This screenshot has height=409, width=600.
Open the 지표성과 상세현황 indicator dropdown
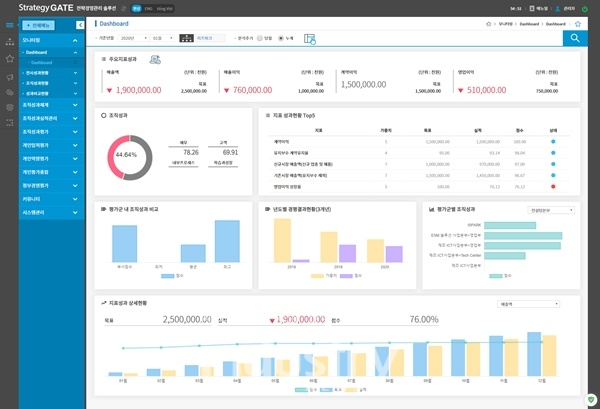point(528,304)
